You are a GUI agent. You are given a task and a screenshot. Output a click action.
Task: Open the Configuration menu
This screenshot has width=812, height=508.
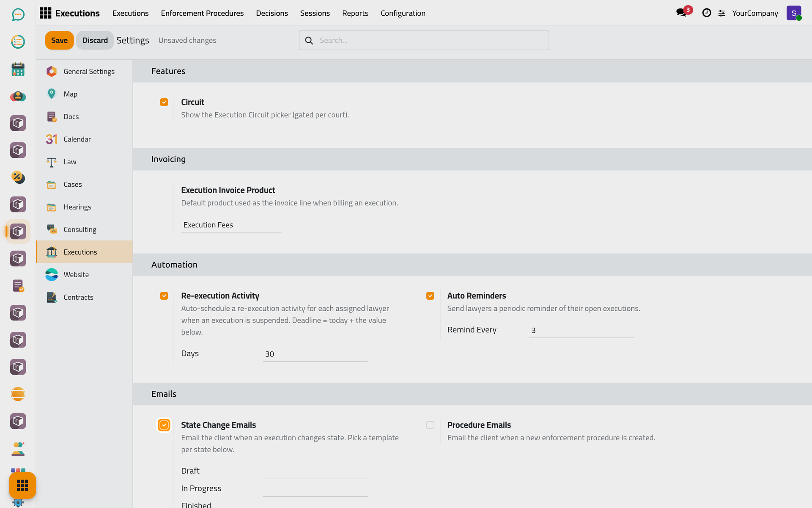point(403,13)
